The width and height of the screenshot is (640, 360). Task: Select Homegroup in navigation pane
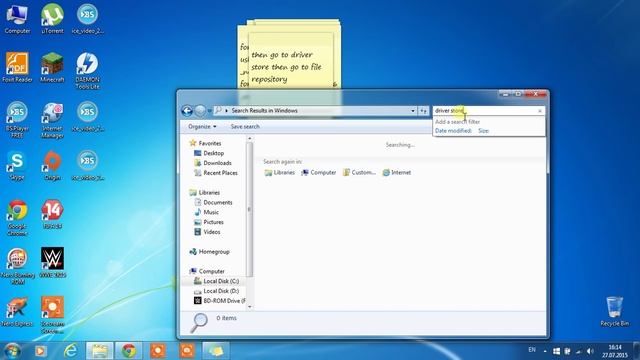point(209,251)
